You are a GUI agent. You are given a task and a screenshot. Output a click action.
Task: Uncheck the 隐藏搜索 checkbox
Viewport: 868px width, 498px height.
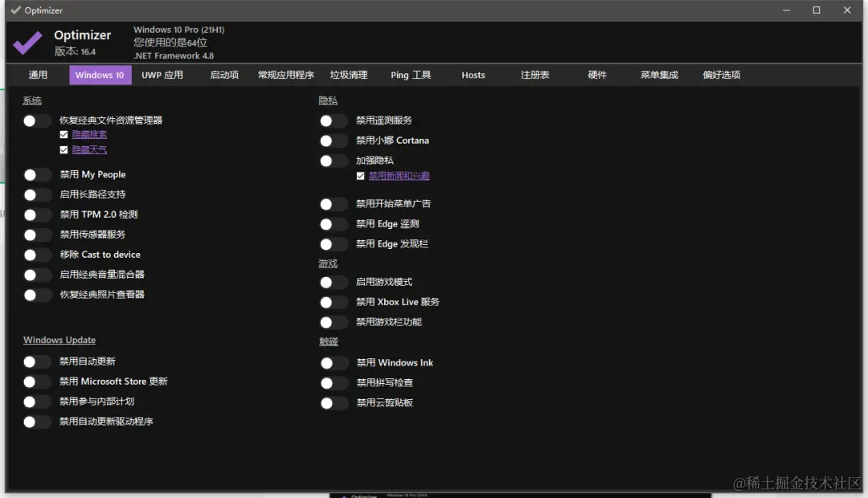[63, 134]
